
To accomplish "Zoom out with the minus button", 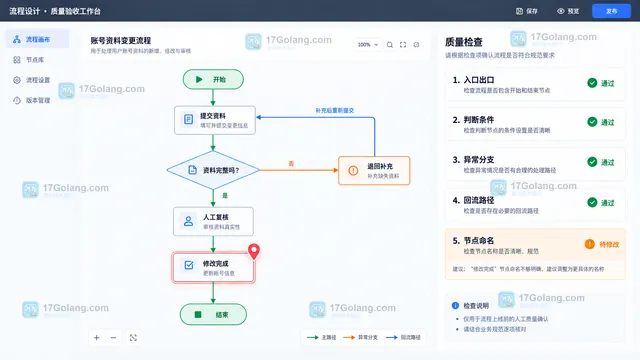I will pos(113,338).
